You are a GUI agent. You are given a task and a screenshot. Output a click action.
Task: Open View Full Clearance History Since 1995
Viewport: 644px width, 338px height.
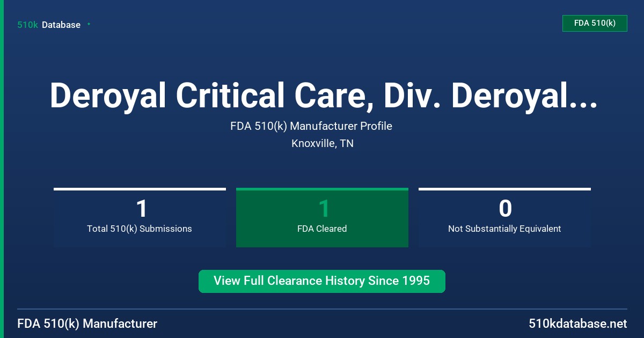tap(322, 281)
